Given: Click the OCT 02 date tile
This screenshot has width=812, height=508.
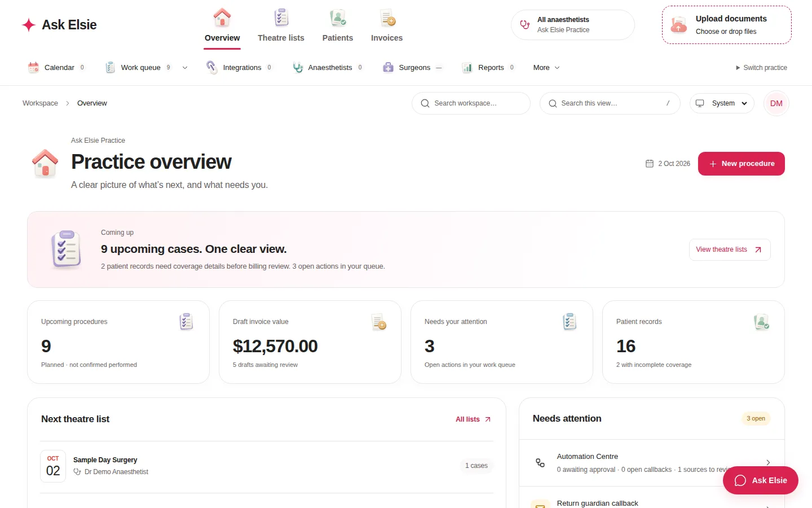Looking at the screenshot, I should 53,466.
